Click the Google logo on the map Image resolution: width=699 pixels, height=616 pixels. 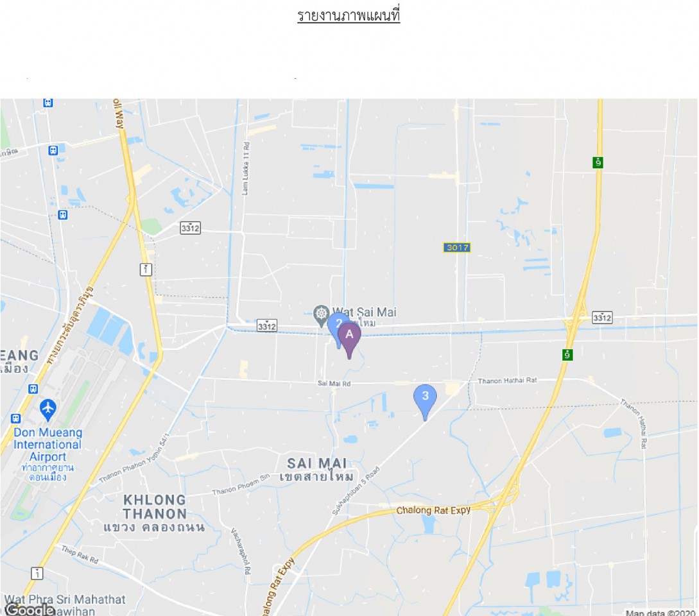(x=30, y=609)
